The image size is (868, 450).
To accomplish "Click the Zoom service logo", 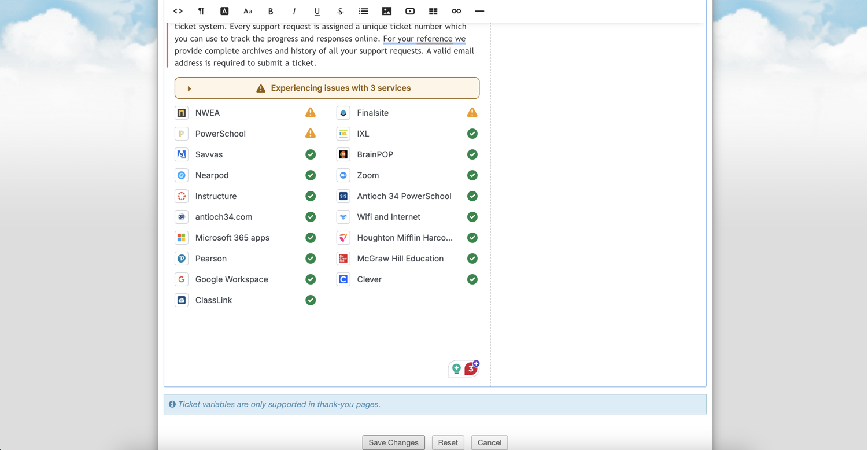I will pyautogui.click(x=343, y=175).
